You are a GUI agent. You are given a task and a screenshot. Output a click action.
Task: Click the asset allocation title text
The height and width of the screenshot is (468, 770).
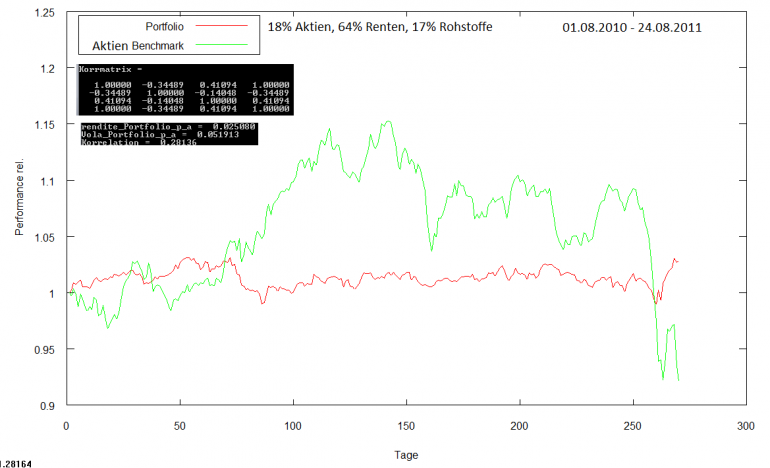coord(380,27)
